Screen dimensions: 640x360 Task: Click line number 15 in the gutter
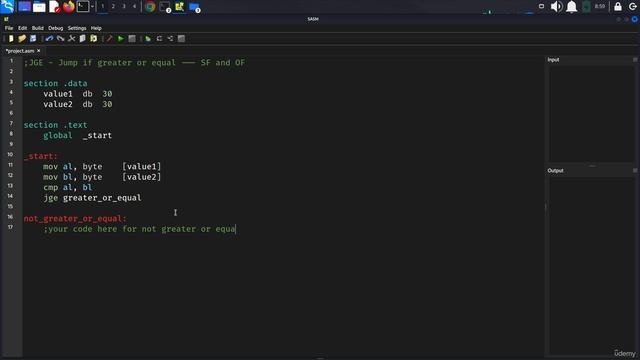point(10,206)
